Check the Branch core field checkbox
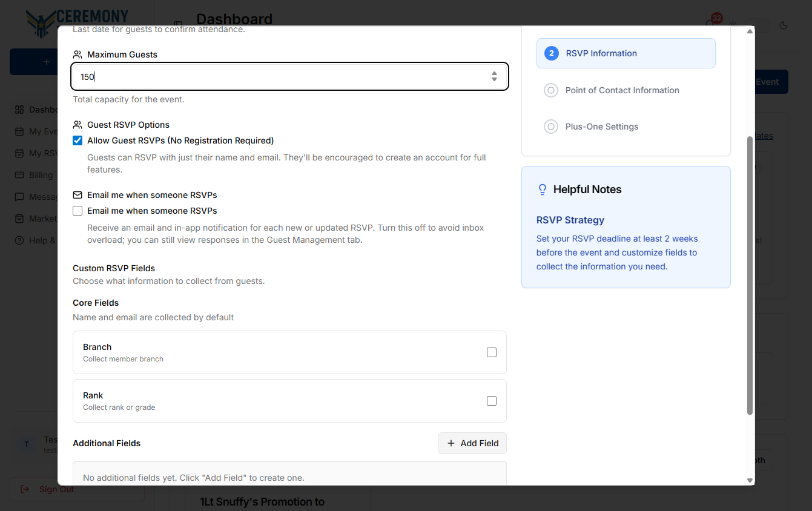 click(x=492, y=352)
